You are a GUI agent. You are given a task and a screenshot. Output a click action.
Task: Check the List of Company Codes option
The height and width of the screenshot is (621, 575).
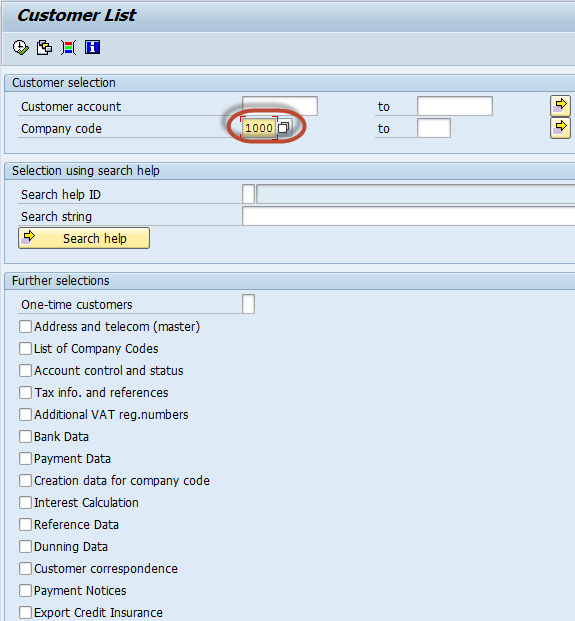click(x=25, y=349)
